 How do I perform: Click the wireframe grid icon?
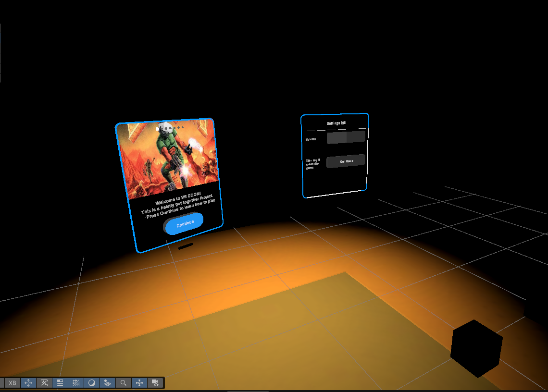pyautogui.click(x=75, y=383)
